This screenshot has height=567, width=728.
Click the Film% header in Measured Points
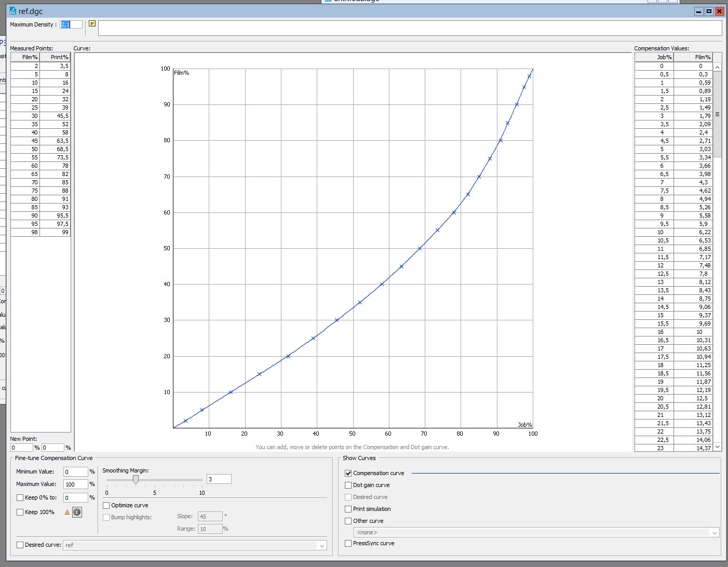pos(25,57)
